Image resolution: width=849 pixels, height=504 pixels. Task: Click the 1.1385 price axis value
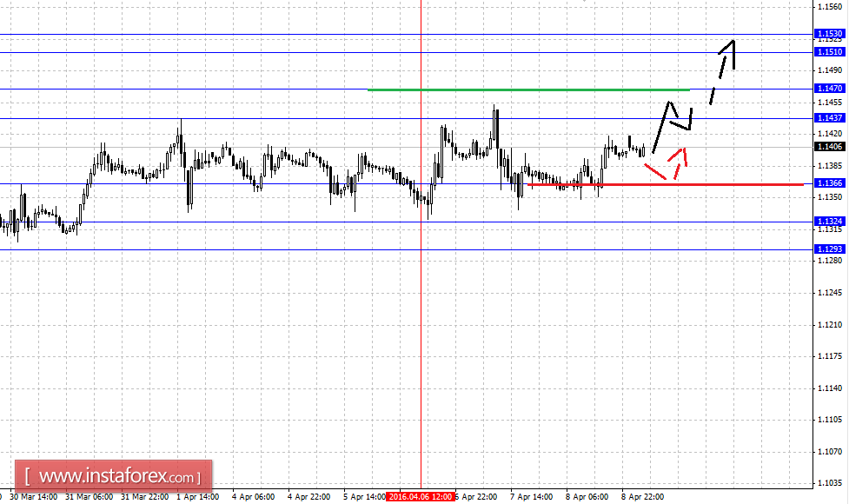pos(830,166)
